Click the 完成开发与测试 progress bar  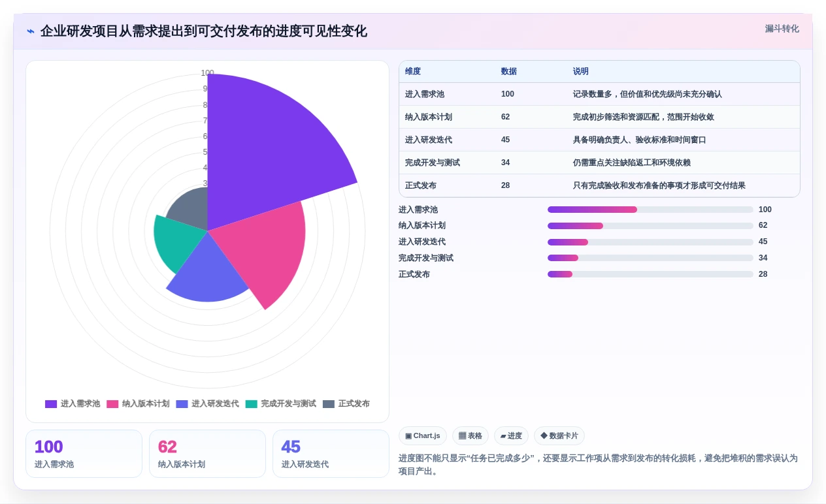650,258
